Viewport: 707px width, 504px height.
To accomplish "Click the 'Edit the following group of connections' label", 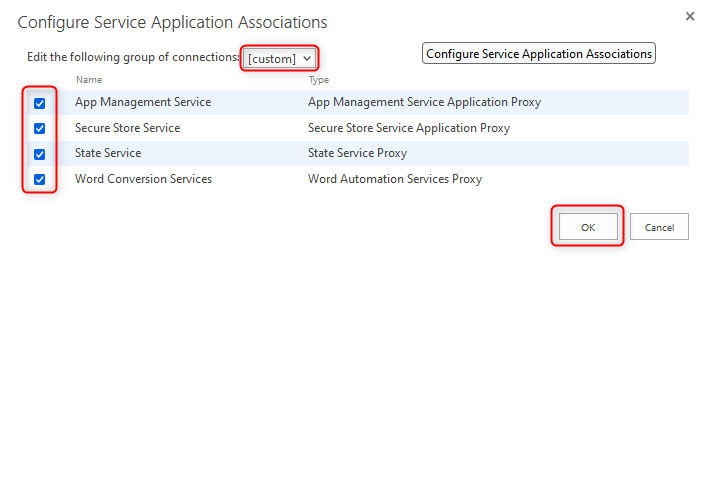I will tap(133, 57).
